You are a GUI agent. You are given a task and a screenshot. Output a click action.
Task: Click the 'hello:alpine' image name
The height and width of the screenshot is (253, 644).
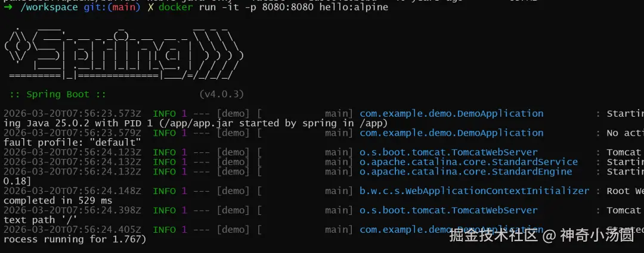tap(354, 7)
